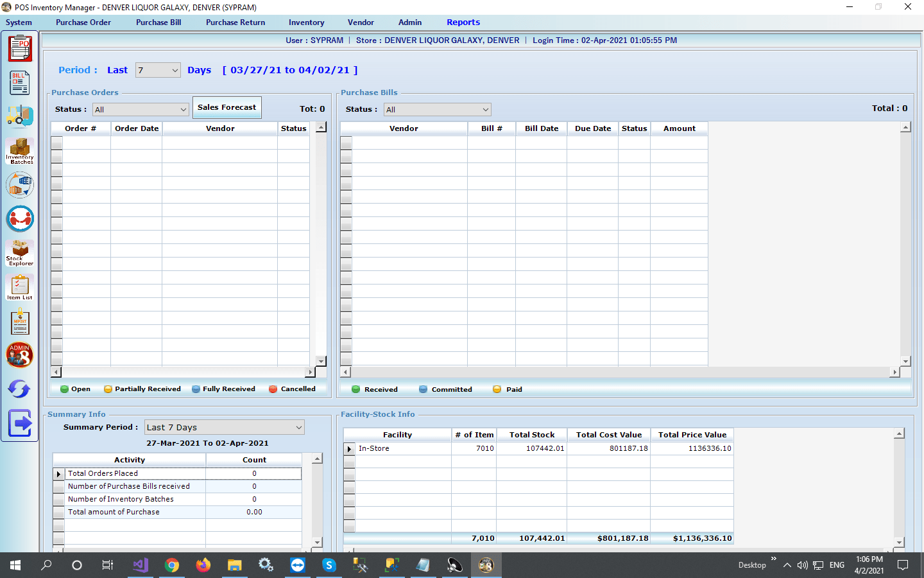Open the Admin icon in sidebar
The height and width of the screenshot is (578, 924).
[20, 355]
